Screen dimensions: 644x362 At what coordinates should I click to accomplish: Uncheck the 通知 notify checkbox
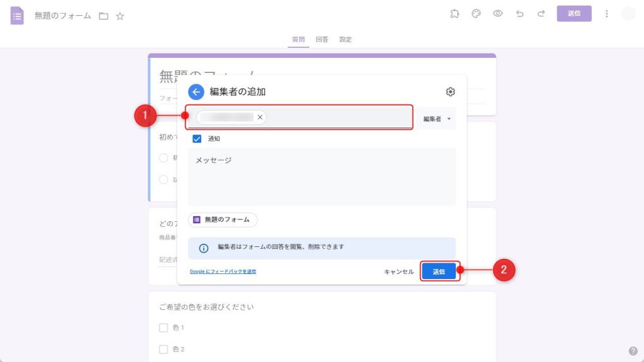(197, 139)
